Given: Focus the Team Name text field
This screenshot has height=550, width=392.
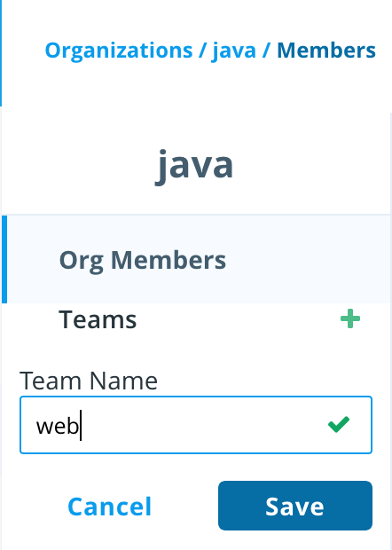Looking at the screenshot, I should tap(196, 425).
